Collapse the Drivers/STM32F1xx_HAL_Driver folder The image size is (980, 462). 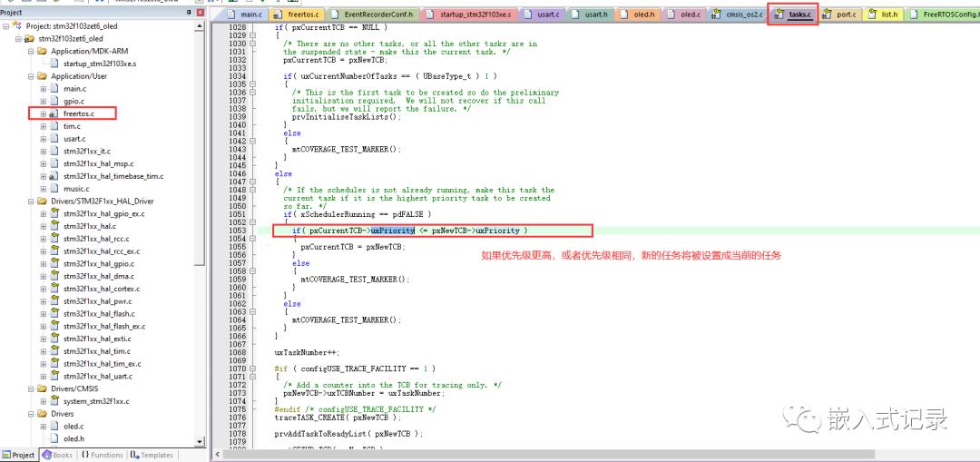31,202
